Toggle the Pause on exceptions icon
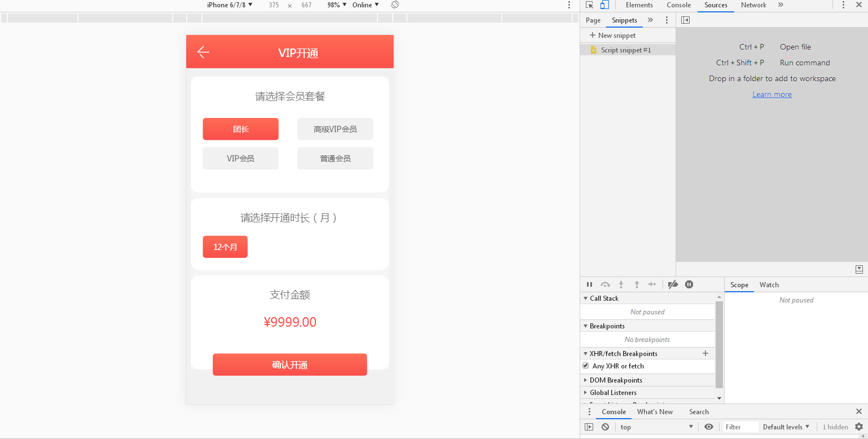Viewport: 868px width, 439px height. [x=689, y=284]
